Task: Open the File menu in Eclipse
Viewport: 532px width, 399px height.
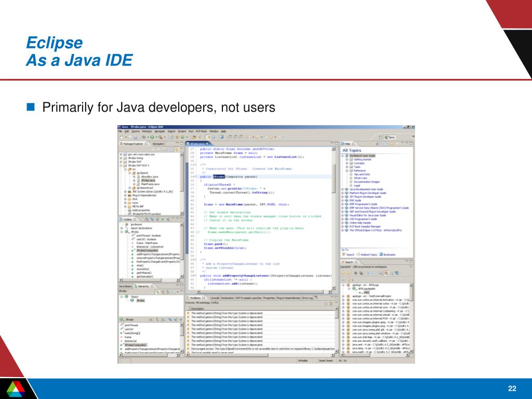Action: 120,131
